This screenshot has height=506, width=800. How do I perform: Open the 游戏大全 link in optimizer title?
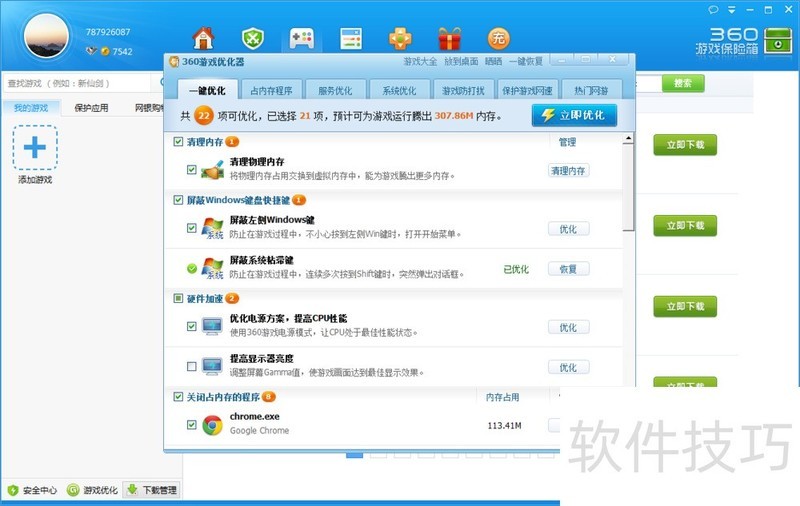click(420, 61)
